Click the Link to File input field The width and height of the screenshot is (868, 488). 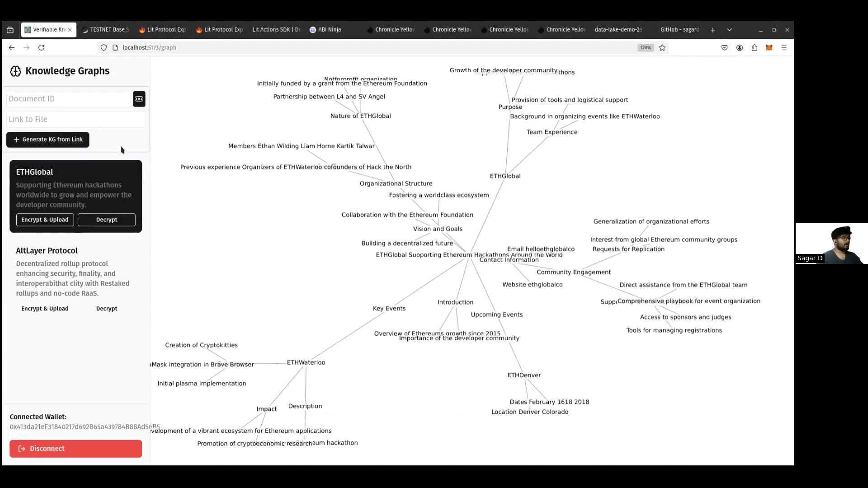coord(75,119)
